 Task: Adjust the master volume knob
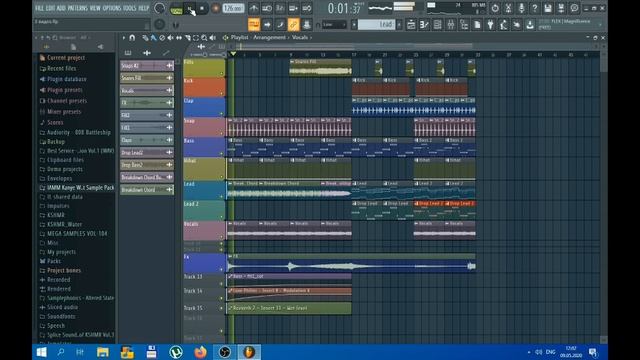pos(160,8)
